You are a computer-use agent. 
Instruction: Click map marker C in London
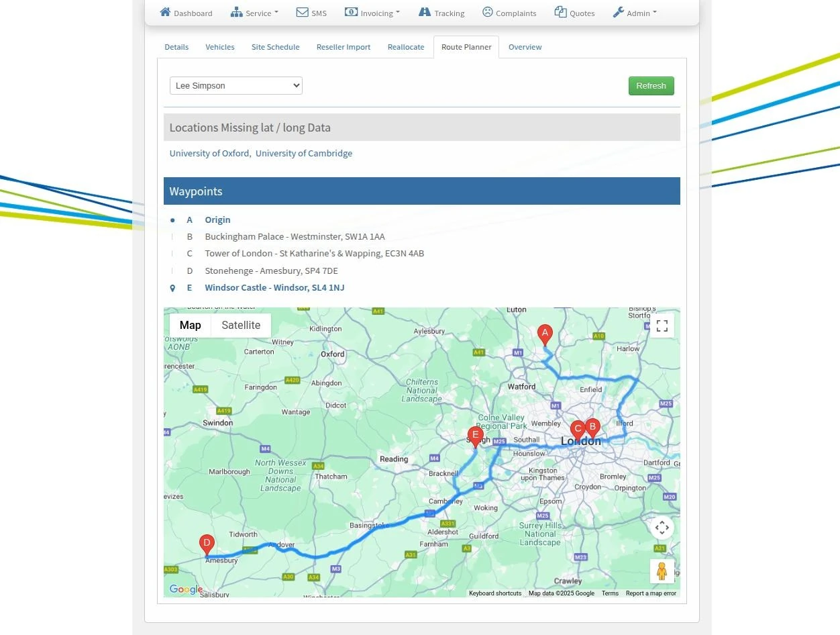[578, 430]
